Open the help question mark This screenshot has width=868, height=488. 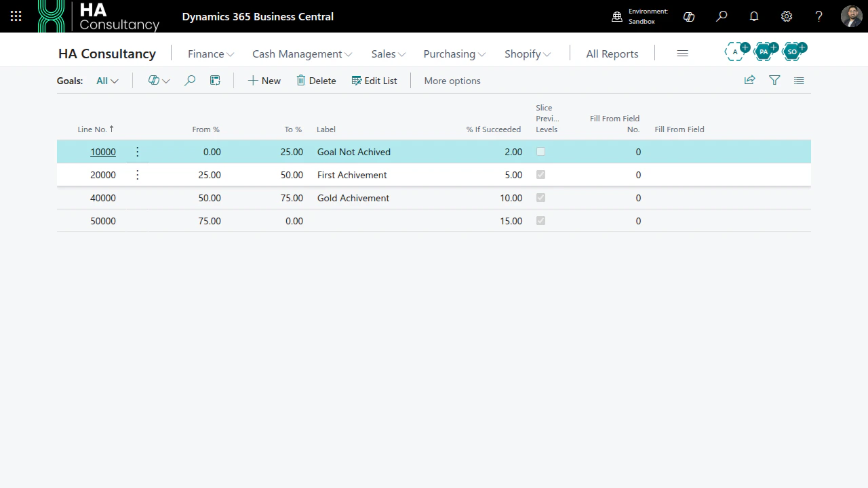click(x=819, y=16)
